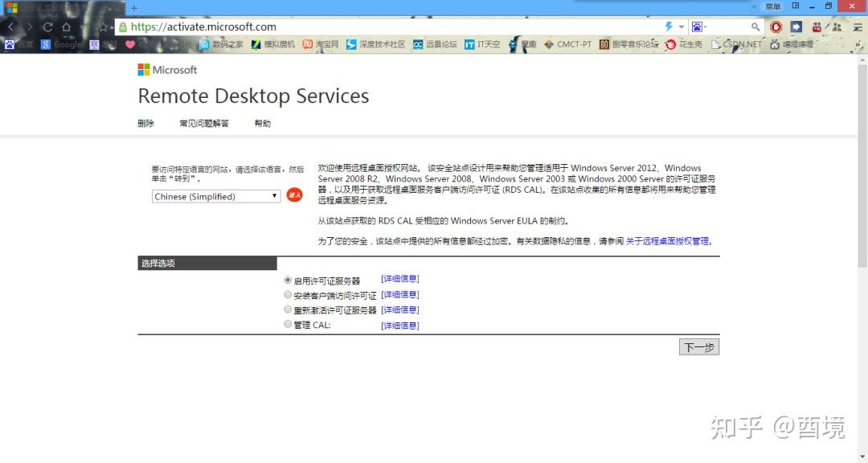
Task: Click the split-window layout icon in title bar
Action: tap(796, 6)
